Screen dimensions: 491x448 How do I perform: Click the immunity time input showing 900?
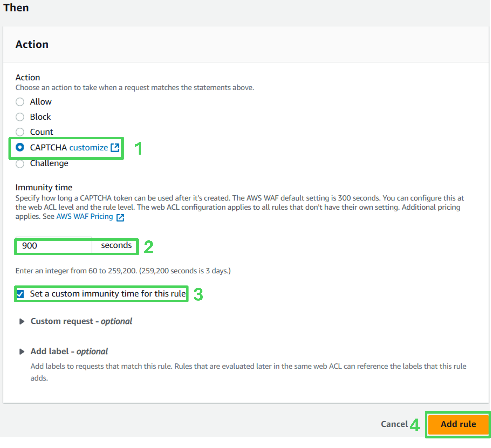pos(54,246)
